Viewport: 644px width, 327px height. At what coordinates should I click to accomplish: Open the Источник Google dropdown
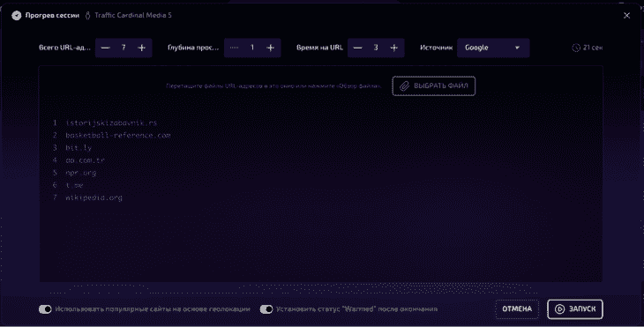click(x=493, y=48)
